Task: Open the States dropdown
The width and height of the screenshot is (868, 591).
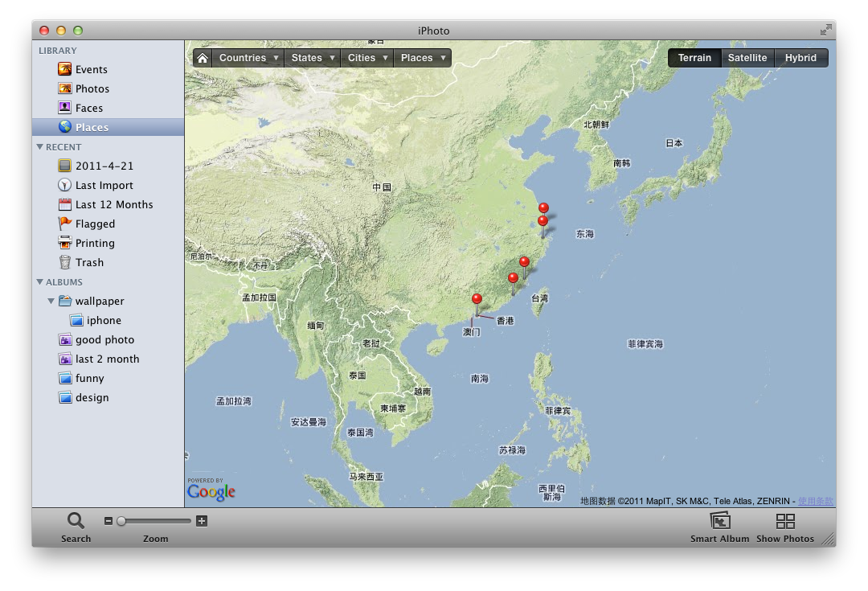Action: [x=313, y=58]
